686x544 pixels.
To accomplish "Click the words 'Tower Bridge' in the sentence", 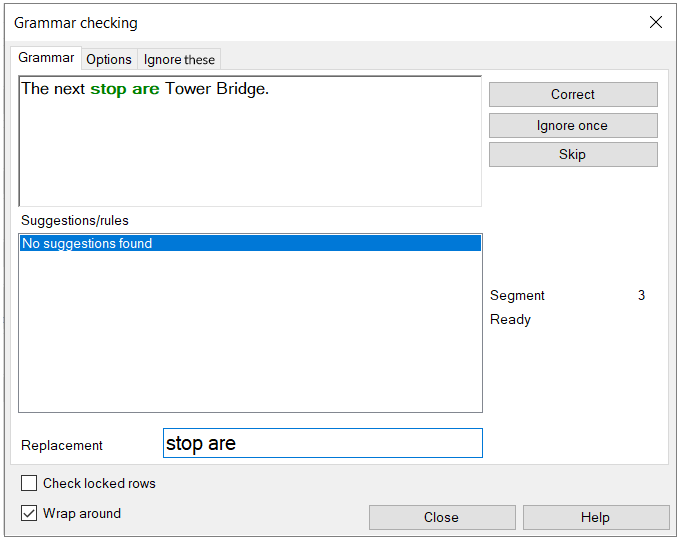I will (215, 89).
